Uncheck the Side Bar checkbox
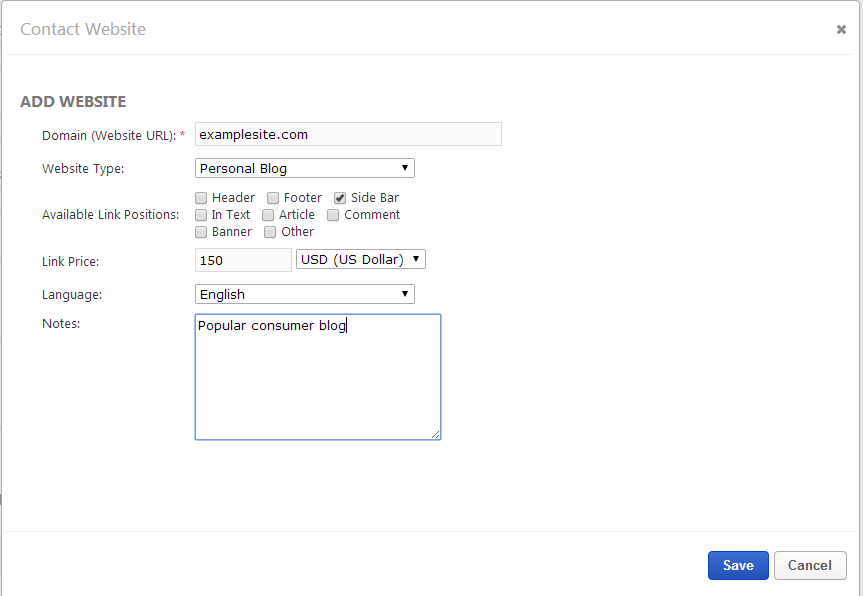Image resolution: width=863 pixels, height=596 pixels. 340,198
